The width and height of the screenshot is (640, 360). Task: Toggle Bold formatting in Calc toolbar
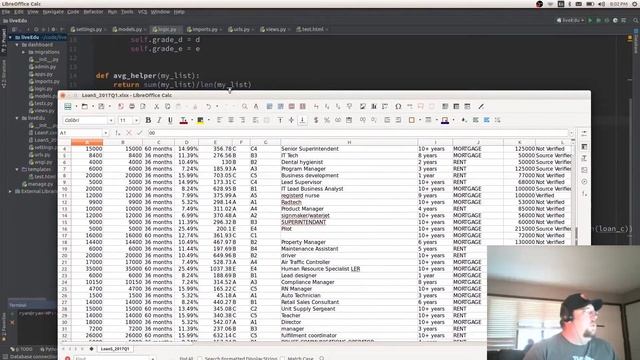coord(148,120)
